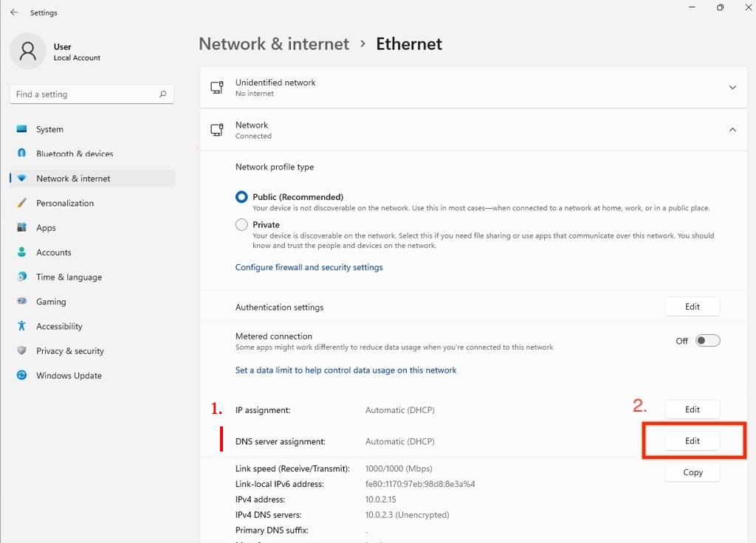Viewport: 756px width, 543px height.
Task: Open Bluetooth & devices settings
Action: pos(75,154)
